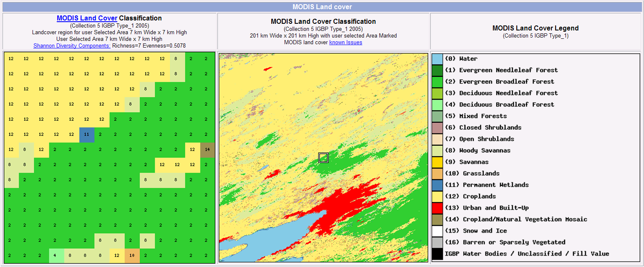Click the Deciduous Needleleaf Forest swatch
Image resolution: width=644 pixels, height=267 pixels.
437,93
